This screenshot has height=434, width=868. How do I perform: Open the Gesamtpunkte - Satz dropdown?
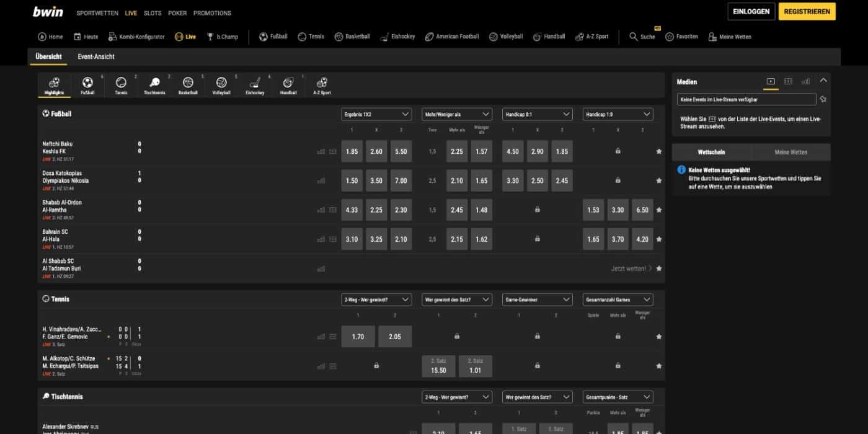(618, 397)
